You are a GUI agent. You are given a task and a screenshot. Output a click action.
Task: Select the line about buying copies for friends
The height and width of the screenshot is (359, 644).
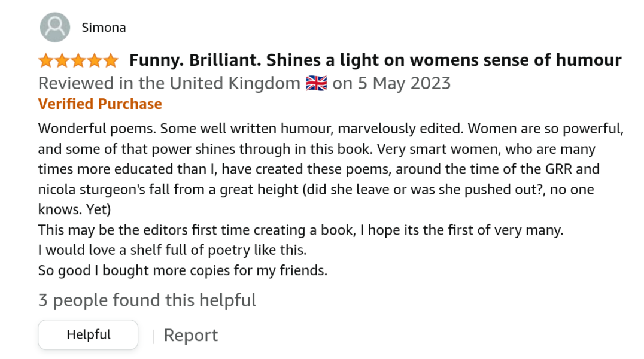tap(182, 270)
